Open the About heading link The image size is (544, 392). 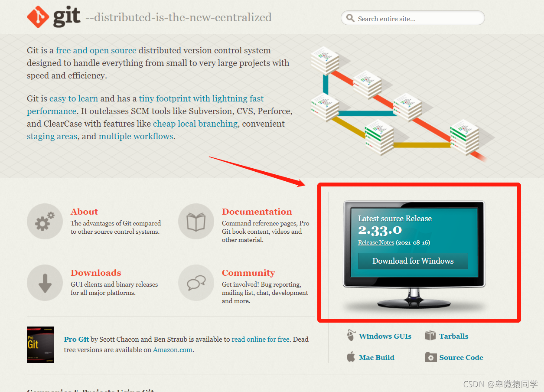pyautogui.click(x=84, y=212)
